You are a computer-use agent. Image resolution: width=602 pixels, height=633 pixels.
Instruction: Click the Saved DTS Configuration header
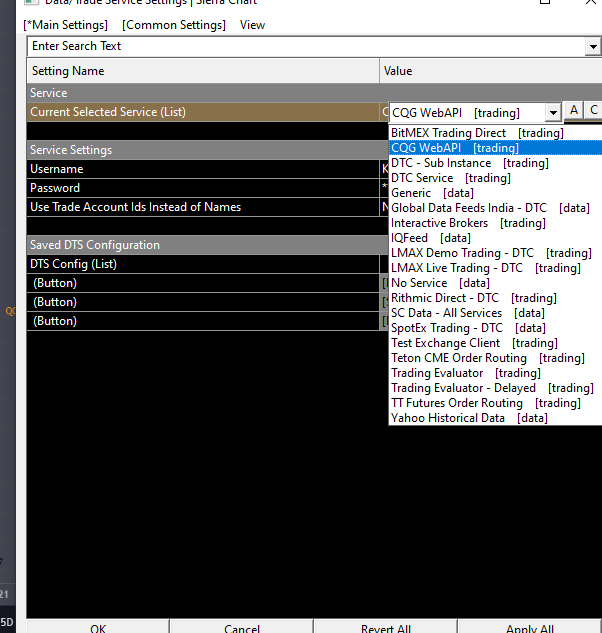pos(208,245)
